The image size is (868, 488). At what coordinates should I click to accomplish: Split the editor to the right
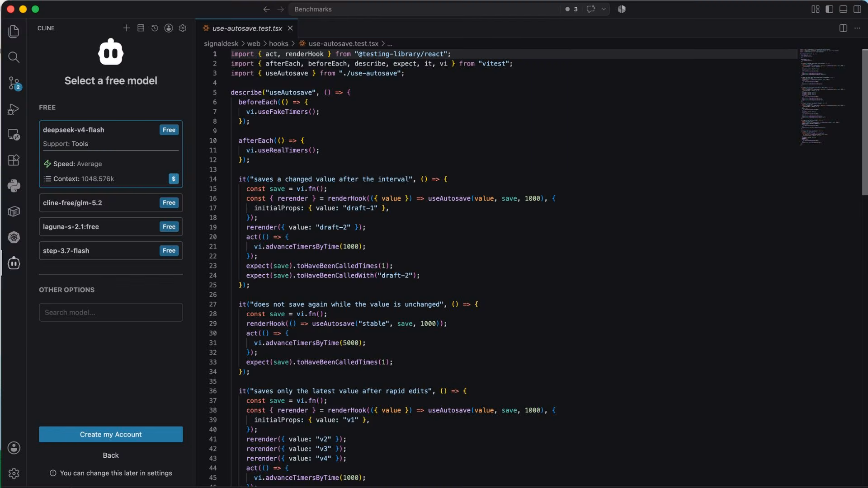point(843,28)
